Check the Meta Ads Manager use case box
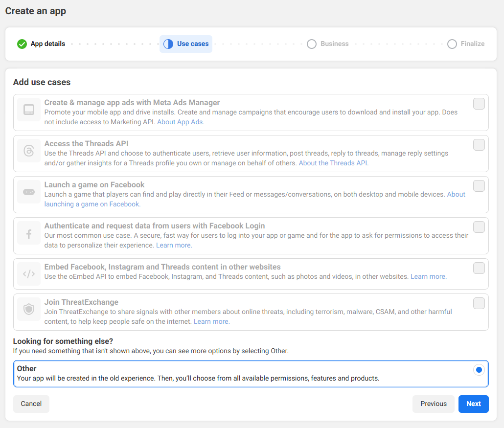The image size is (504, 428). [x=479, y=104]
